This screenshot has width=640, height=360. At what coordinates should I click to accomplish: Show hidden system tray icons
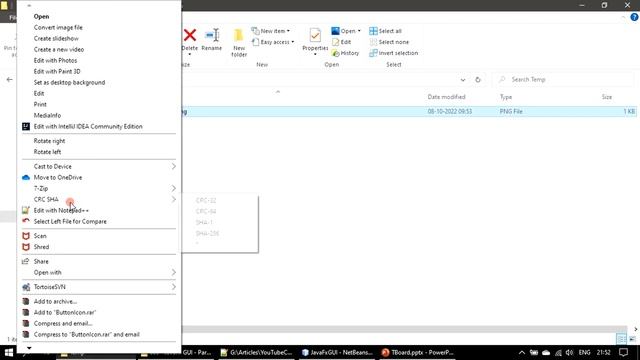point(522,352)
